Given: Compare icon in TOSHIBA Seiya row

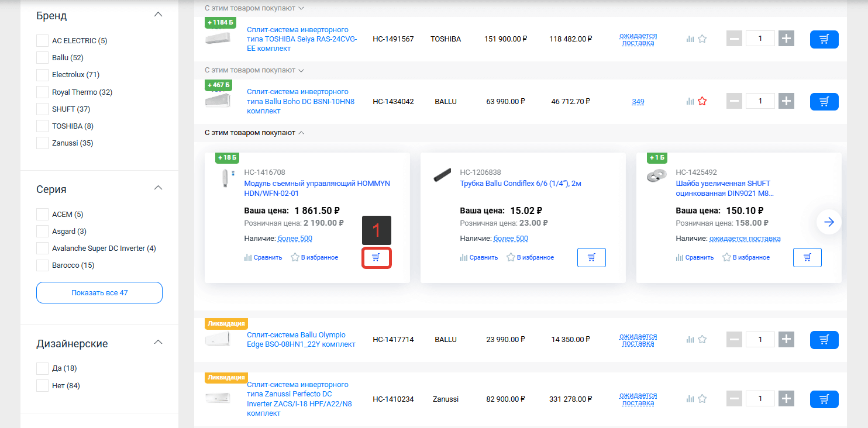Looking at the screenshot, I should pos(690,39).
